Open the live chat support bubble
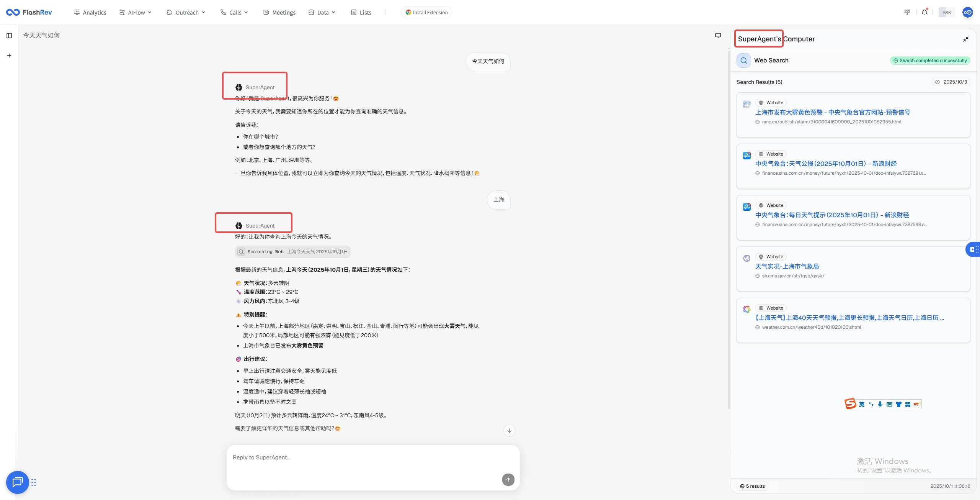980x500 pixels. (x=17, y=482)
